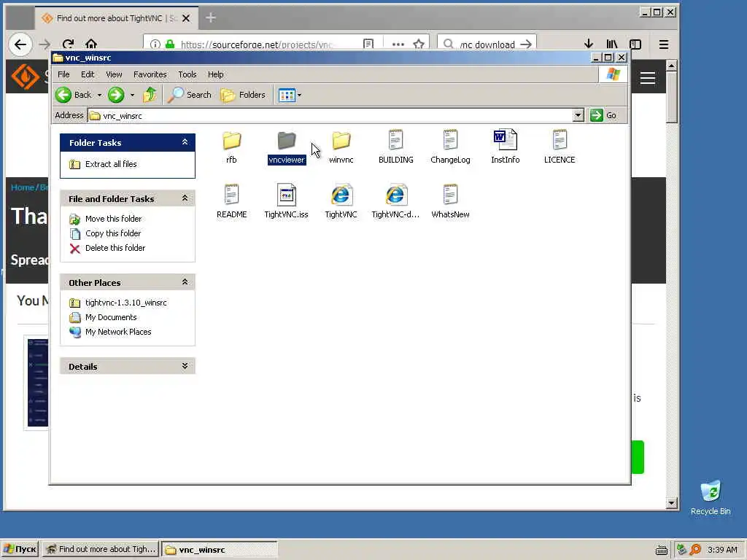Open the Help menu
This screenshot has width=747, height=560.
click(215, 74)
